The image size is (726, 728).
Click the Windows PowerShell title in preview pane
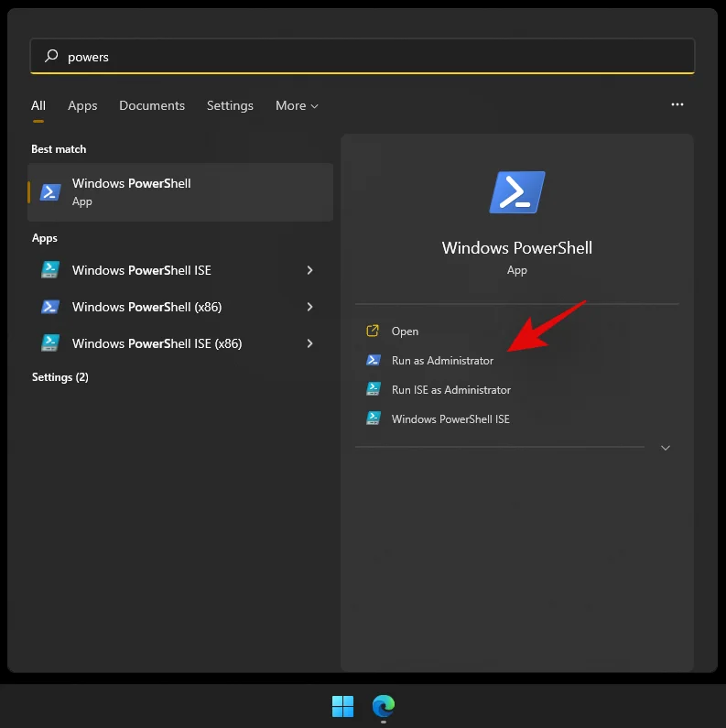click(x=517, y=248)
